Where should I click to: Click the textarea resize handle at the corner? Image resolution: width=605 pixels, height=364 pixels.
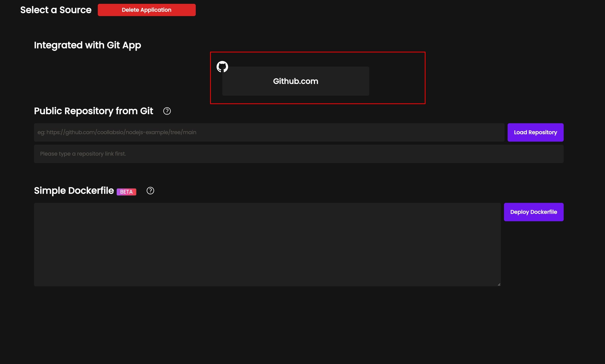(499, 284)
